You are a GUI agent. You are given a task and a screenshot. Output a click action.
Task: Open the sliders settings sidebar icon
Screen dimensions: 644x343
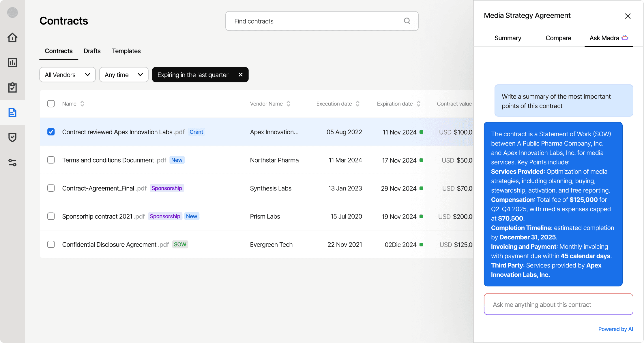pos(12,163)
